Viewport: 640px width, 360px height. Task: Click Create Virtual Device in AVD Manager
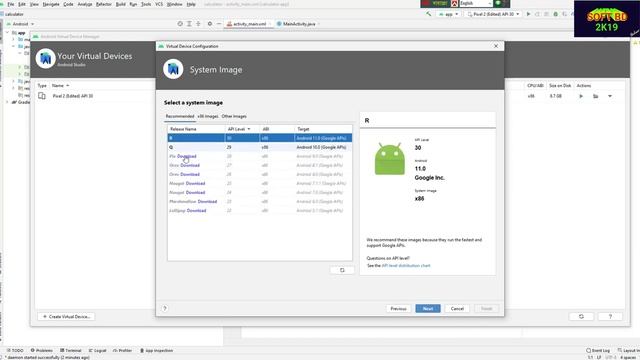pos(66,316)
